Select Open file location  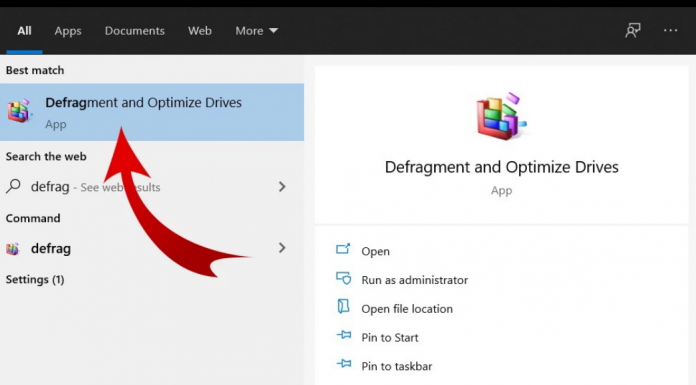coord(407,309)
